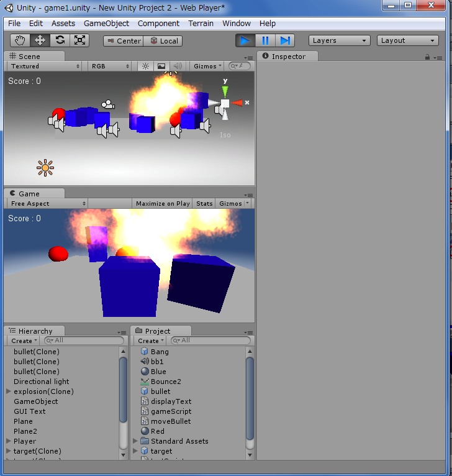Viewport: 452px width, 476px height.
Task: Open Scene view Gizmos dropdown
Action: coord(207,66)
